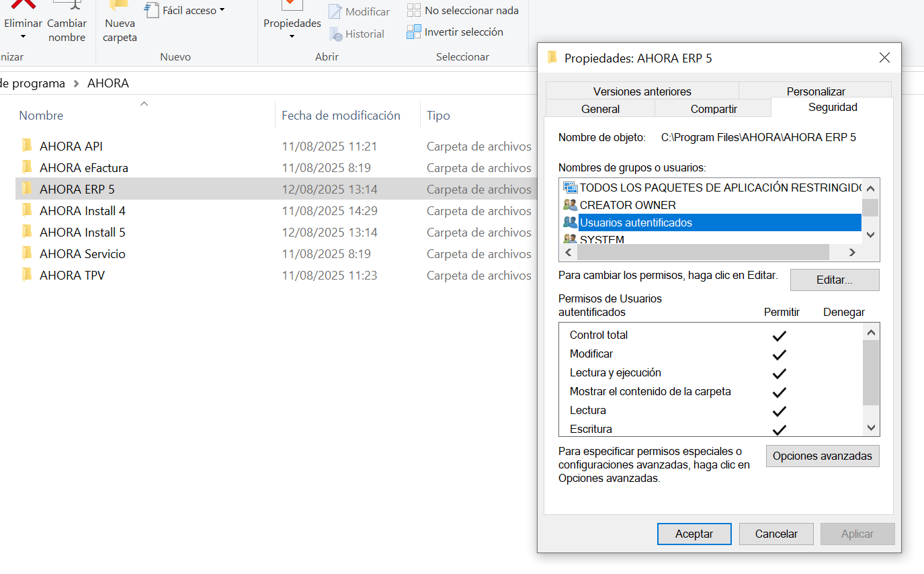The height and width of the screenshot is (574, 924).
Task: Click the AHORA Servicio folder name
Action: coord(83,254)
